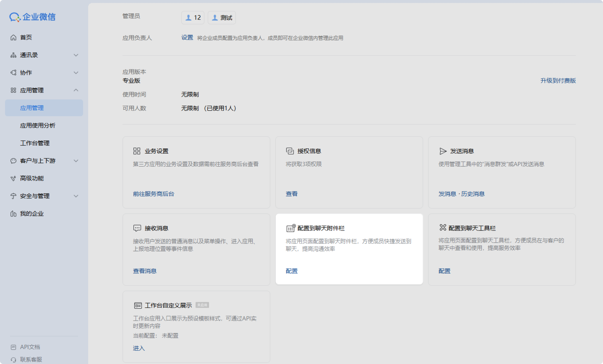Click the 配置到聊天附件栏 card title
This screenshot has height=364, width=603.
321,228
